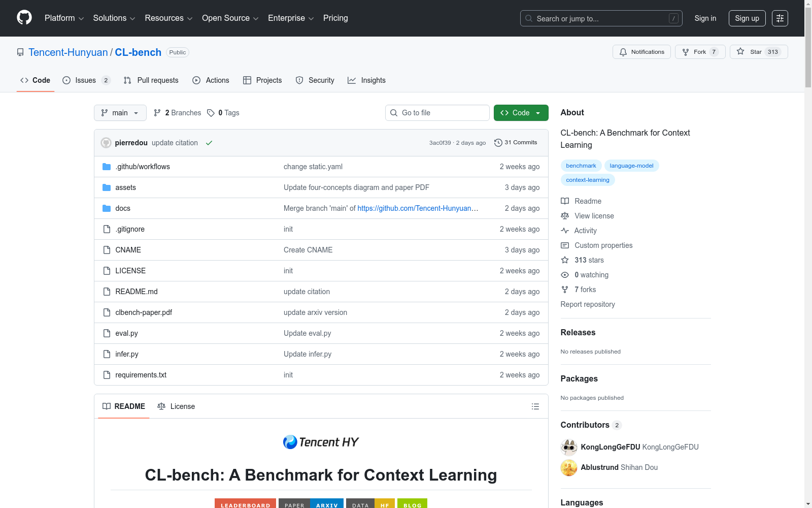The height and width of the screenshot is (508, 812).
Task: Fork the CL-bench repository
Action: 700,52
